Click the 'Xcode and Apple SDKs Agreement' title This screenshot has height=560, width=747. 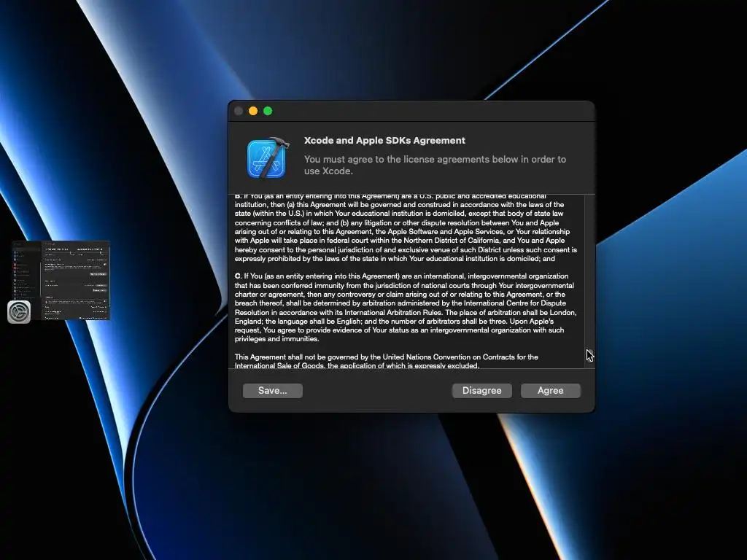click(384, 141)
